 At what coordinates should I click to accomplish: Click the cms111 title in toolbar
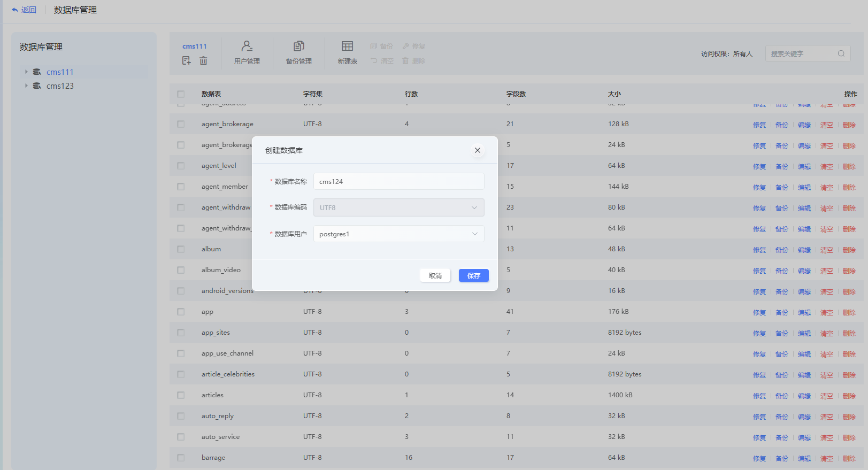(195, 46)
